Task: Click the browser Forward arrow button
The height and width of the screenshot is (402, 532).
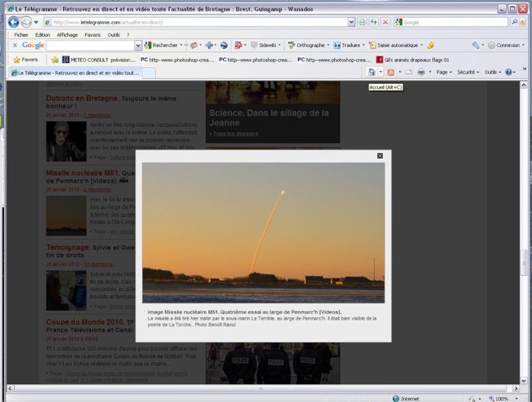Action: click(26, 23)
